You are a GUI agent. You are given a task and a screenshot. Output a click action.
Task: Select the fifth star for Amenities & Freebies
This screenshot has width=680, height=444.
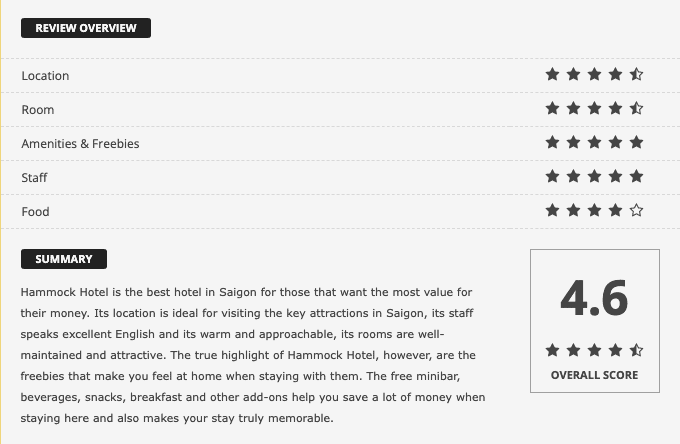636,142
